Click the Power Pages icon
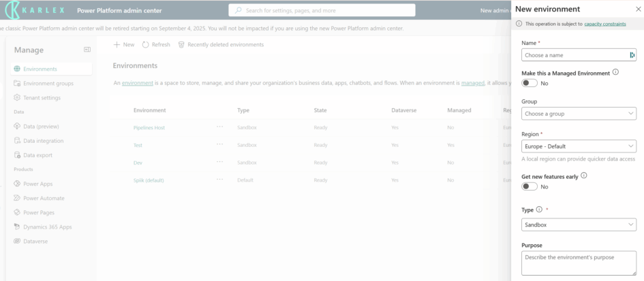The height and width of the screenshot is (281, 644). point(17,212)
